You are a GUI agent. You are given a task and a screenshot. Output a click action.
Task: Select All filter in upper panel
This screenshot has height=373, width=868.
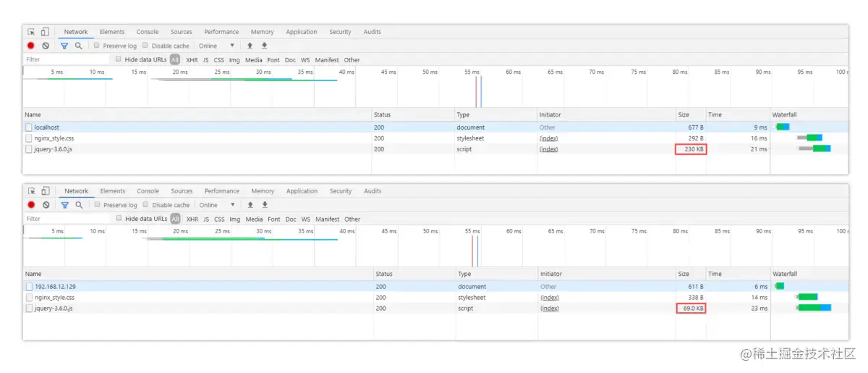click(x=175, y=60)
